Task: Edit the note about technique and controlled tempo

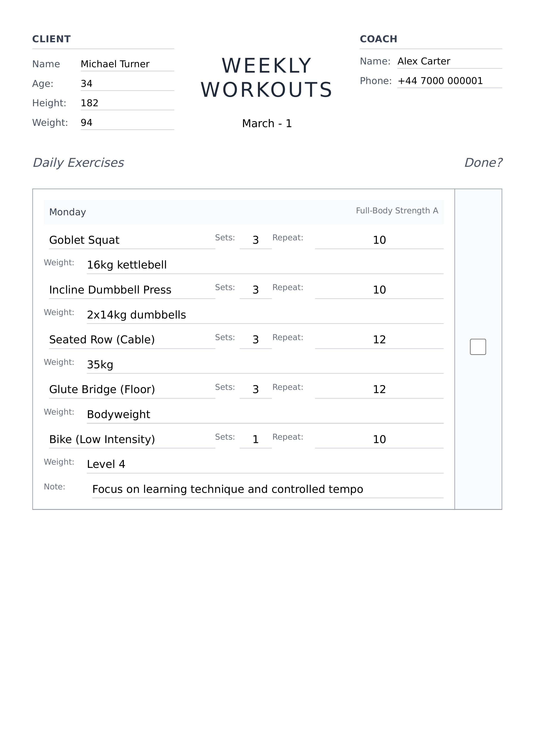Action: click(267, 489)
